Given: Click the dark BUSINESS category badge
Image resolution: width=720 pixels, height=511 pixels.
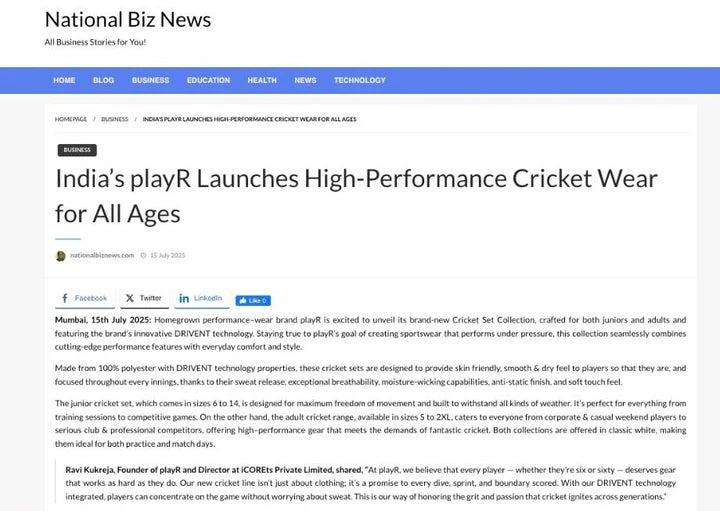Looking at the screenshot, I should click(77, 150).
